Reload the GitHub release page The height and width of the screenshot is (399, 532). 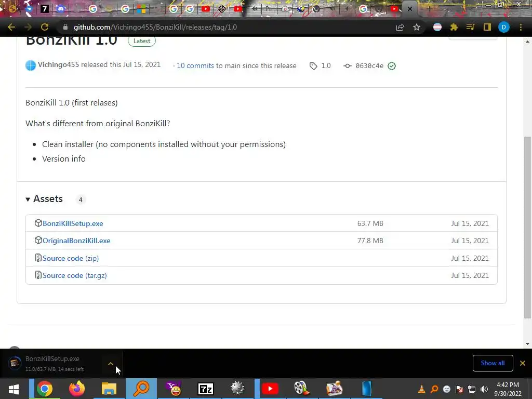pyautogui.click(x=45, y=27)
